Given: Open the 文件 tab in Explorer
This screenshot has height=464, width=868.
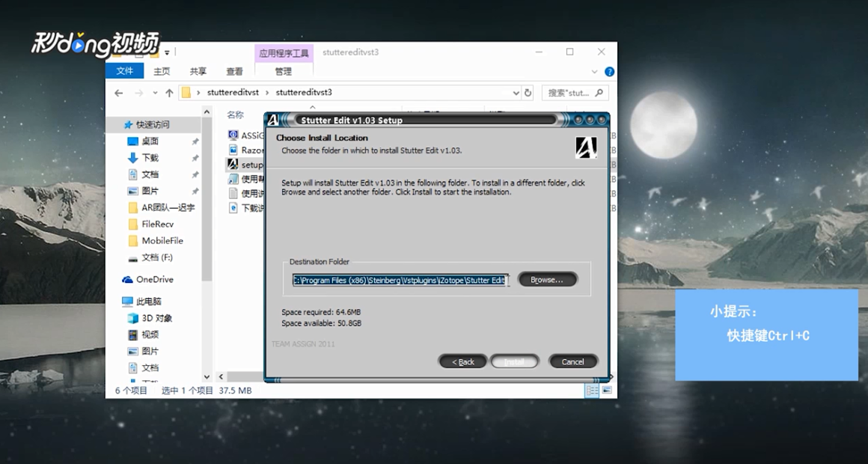Looking at the screenshot, I should coord(124,71).
